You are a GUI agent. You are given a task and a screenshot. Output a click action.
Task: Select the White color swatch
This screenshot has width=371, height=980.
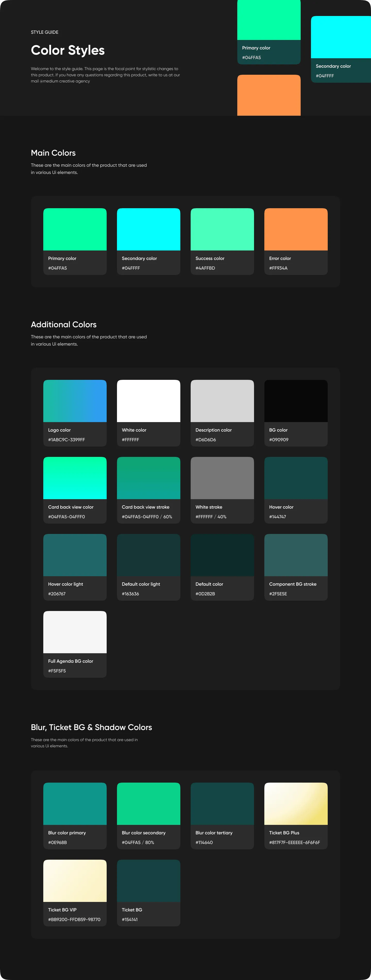point(148,401)
